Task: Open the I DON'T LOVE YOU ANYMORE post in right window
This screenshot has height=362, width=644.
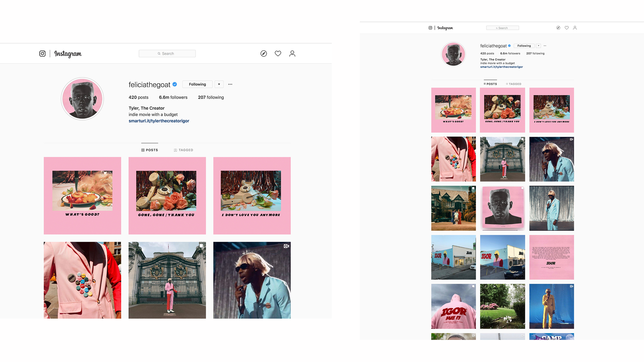Action: pos(551,110)
